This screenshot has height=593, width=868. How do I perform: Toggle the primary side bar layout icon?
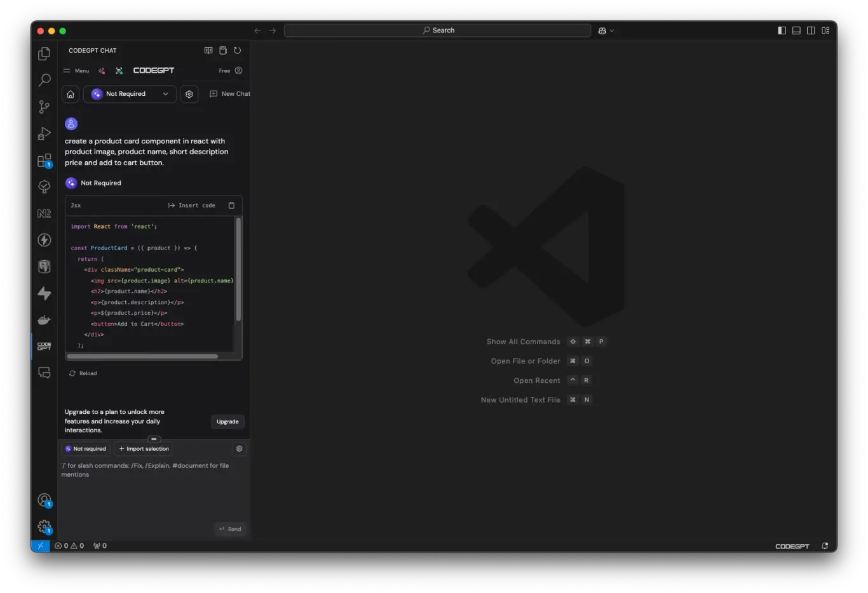(782, 30)
